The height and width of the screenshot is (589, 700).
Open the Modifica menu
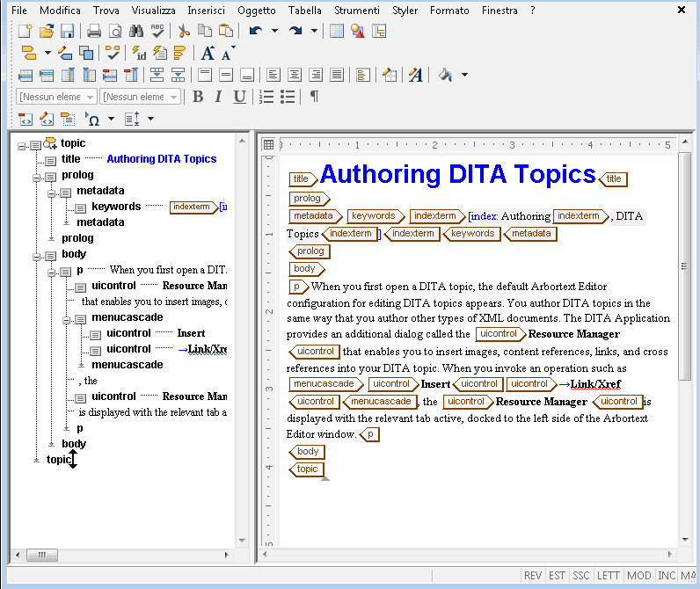click(x=61, y=11)
